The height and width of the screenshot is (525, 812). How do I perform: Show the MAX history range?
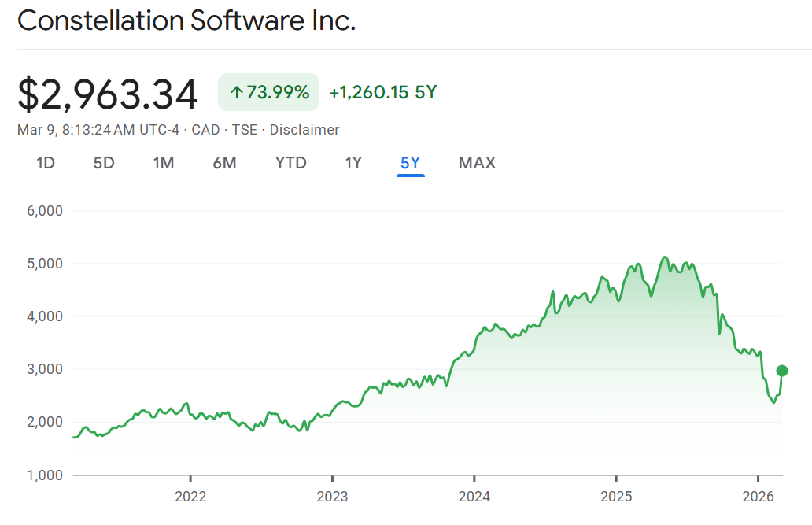point(477,163)
